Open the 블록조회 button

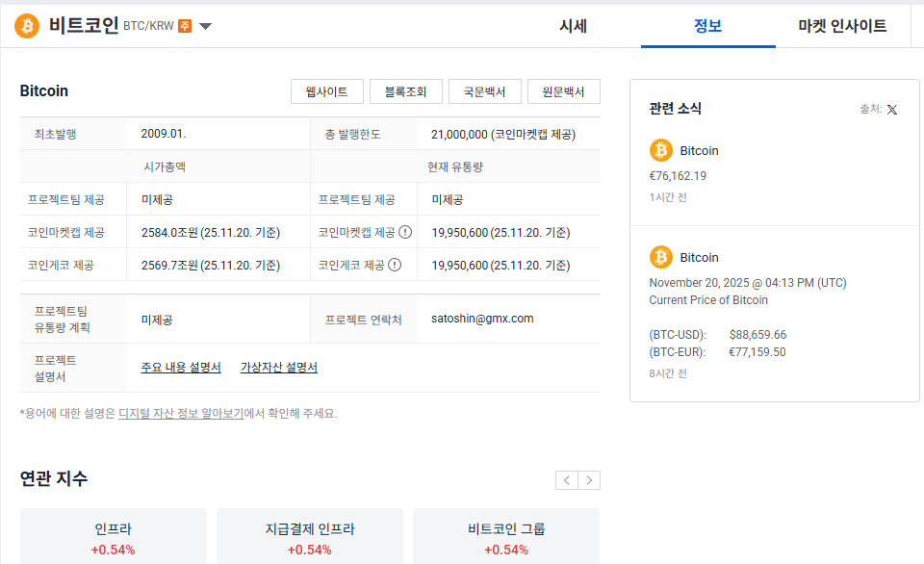[406, 91]
